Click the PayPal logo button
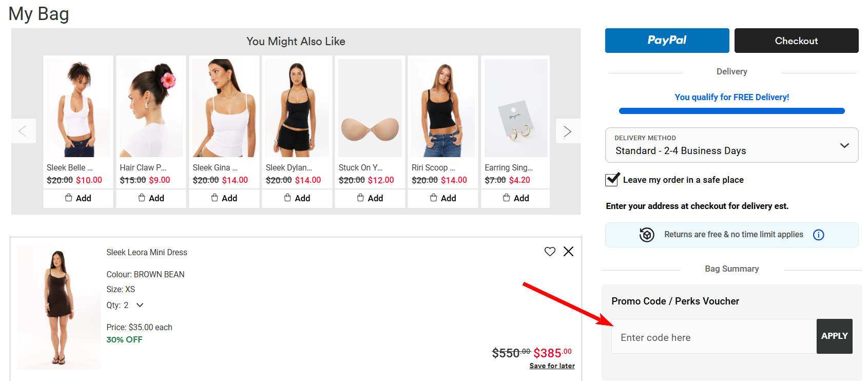 coord(667,40)
